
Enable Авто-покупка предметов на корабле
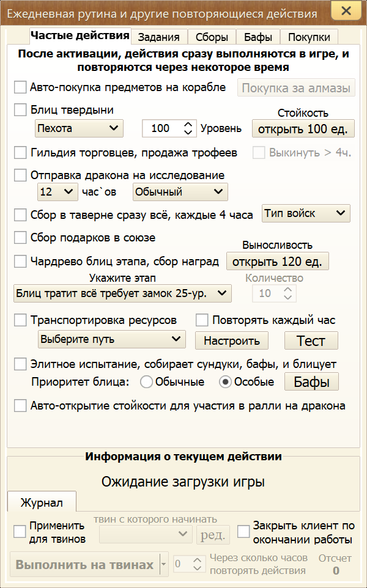pyautogui.click(x=20, y=87)
